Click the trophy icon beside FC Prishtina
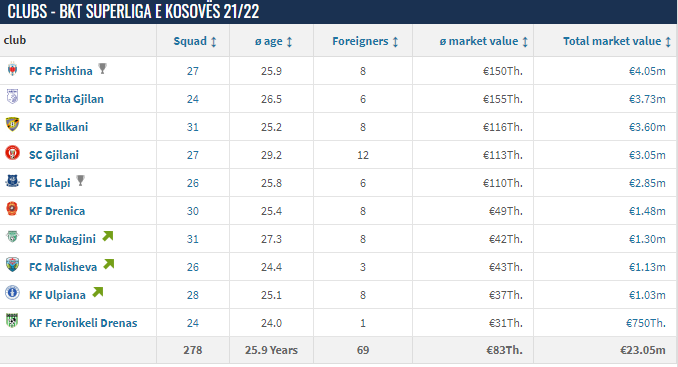The height and width of the screenshot is (367, 678). click(102, 69)
